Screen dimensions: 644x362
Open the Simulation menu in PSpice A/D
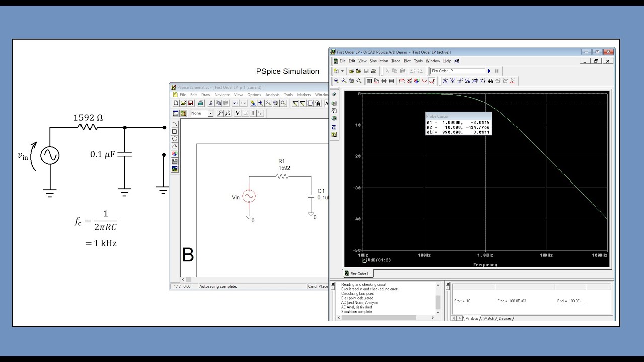coord(379,61)
